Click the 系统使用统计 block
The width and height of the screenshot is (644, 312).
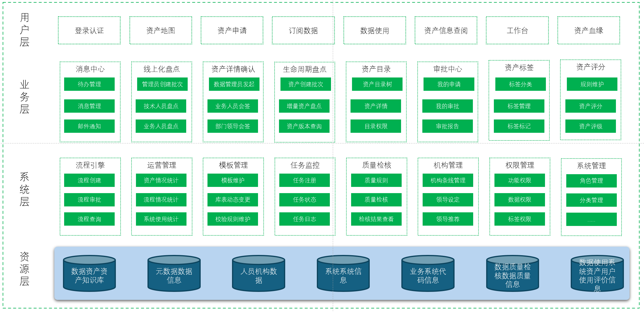tap(161, 219)
